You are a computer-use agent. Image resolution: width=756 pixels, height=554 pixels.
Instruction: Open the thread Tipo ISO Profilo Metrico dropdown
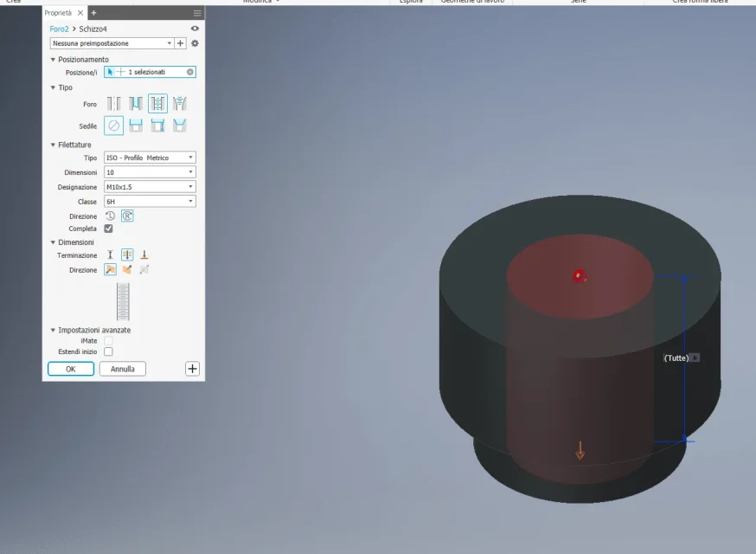[150, 158]
